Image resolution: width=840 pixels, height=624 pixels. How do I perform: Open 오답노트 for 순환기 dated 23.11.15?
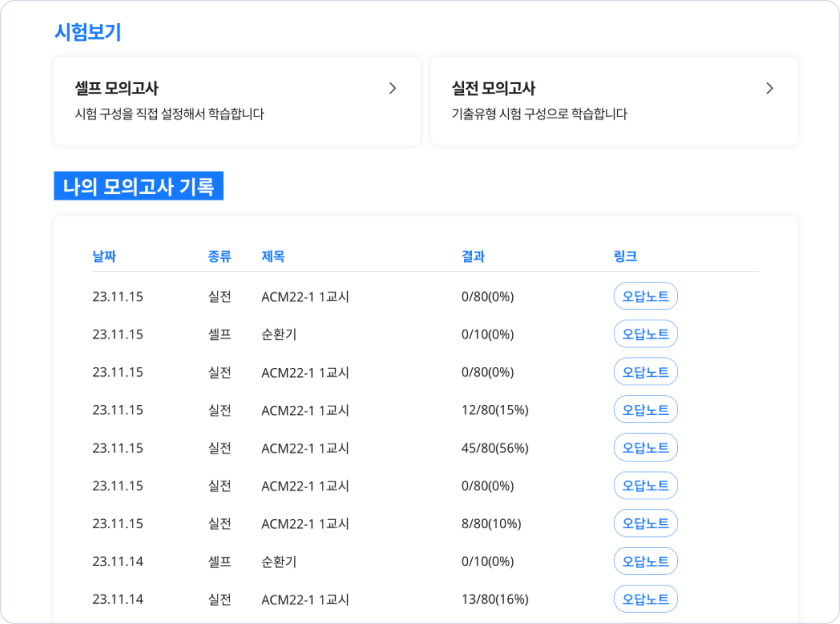pos(645,333)
